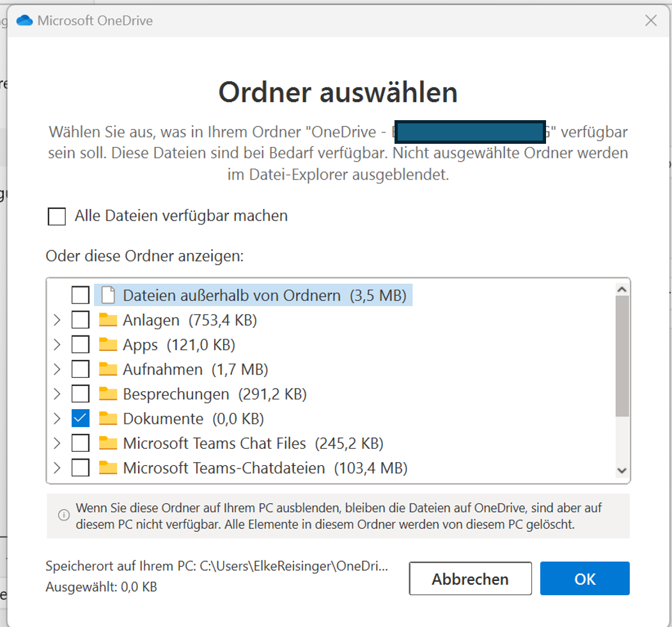672x627 pixels.
Task: Click the file icon beside Dateien außerhalb von Ordnern
Action: (108, 295)
